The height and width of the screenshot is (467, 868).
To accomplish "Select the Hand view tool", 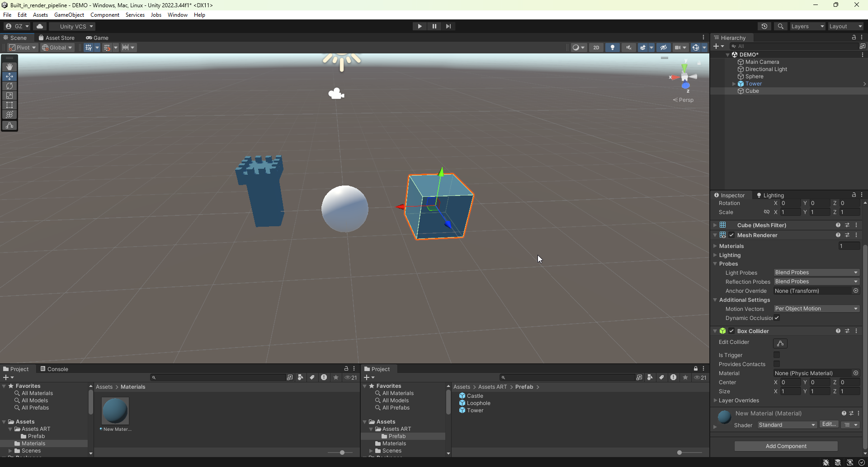I will point(9,67).
